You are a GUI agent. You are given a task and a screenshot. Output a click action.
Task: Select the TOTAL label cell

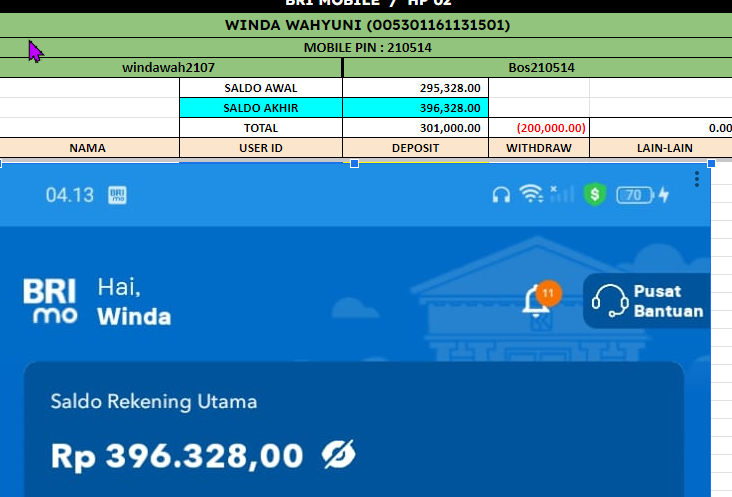pos(261,128)
